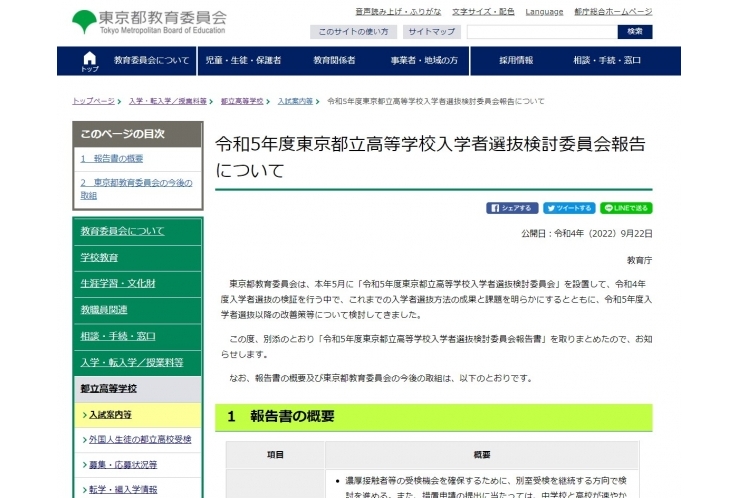Go to トップページ breadcrumb link

pyautogui.click(x=93, y=101)
